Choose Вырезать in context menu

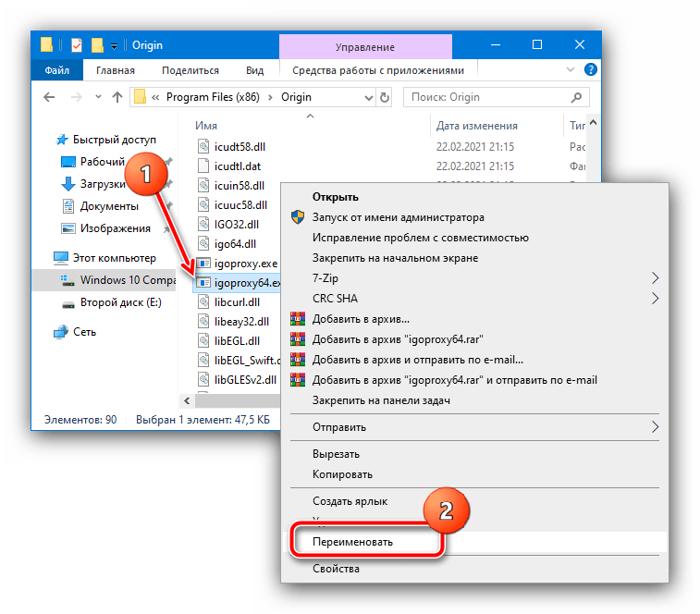474,454
